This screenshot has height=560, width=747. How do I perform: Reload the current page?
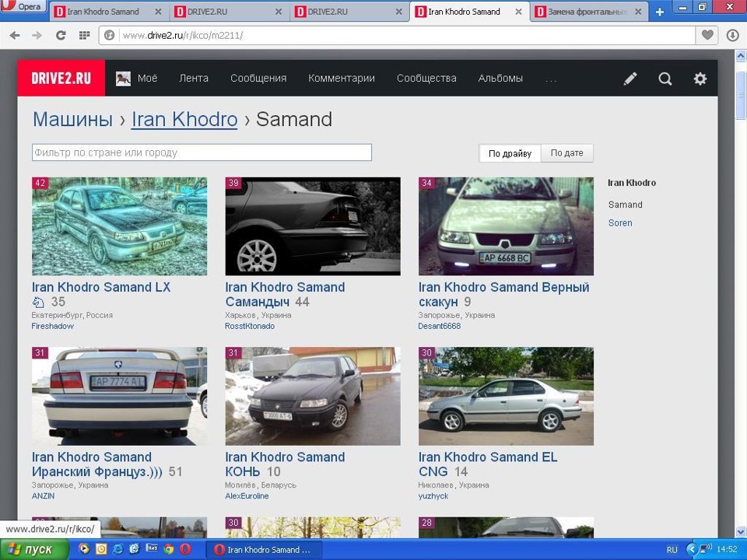61,35
